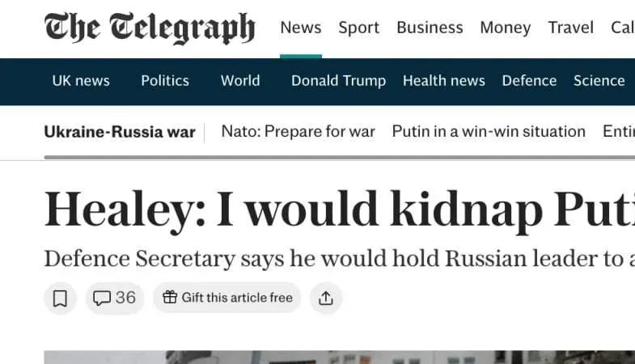
Task: Go to UK news subsection
Action: tap(81, 81)
